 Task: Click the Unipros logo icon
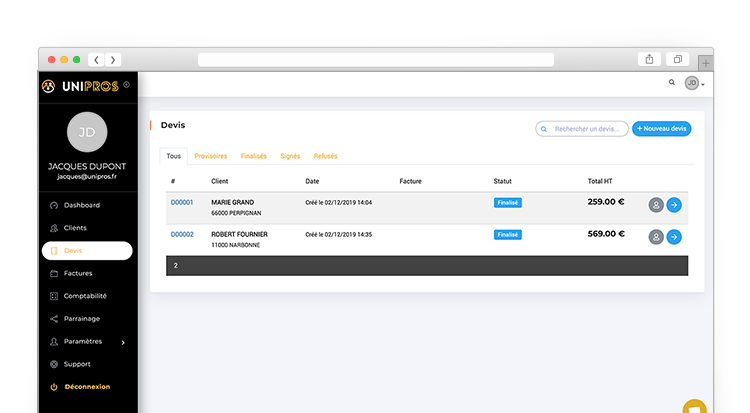point(48,86)
